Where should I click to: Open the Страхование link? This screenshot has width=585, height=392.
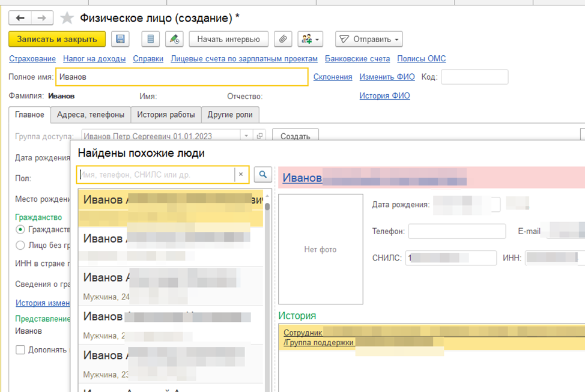pos(32,59)
